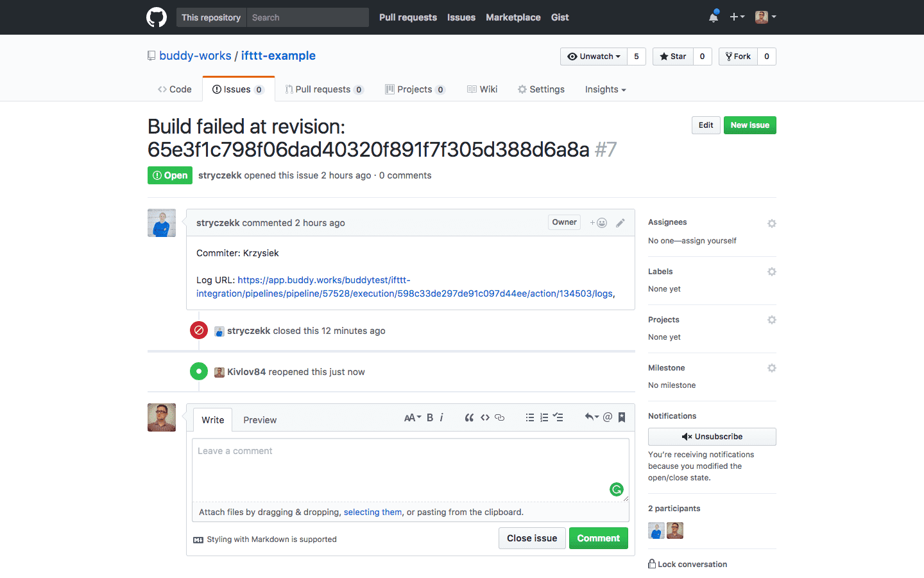Open the ifttt-example repository link
This screenshot has width=924, height=578.
(x=278, y=56)
